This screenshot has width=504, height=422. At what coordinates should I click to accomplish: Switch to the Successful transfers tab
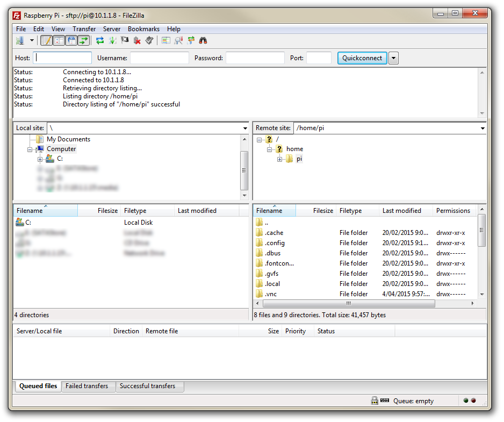[x=149, y=386]
